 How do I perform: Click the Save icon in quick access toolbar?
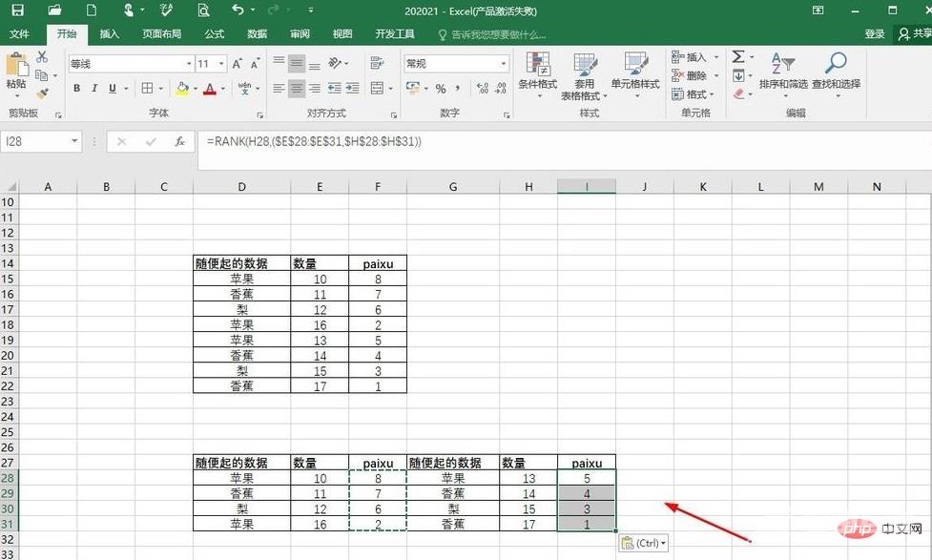pos(17,10)
